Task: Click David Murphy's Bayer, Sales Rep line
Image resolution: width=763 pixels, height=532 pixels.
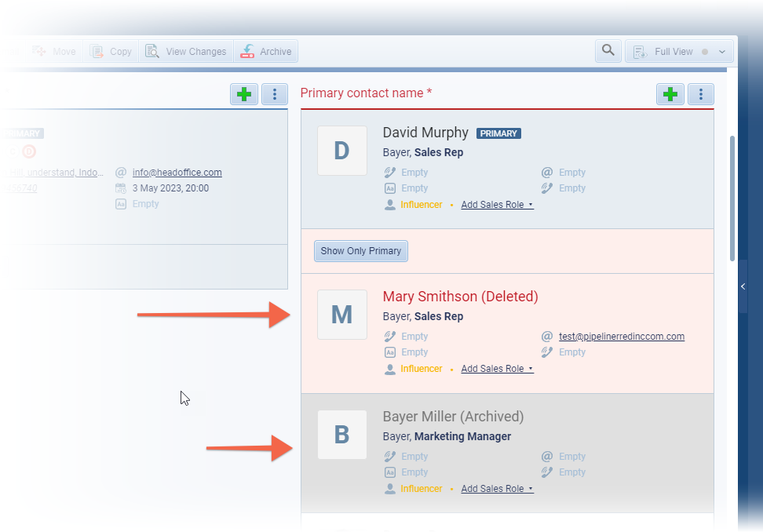Action: 423,153
